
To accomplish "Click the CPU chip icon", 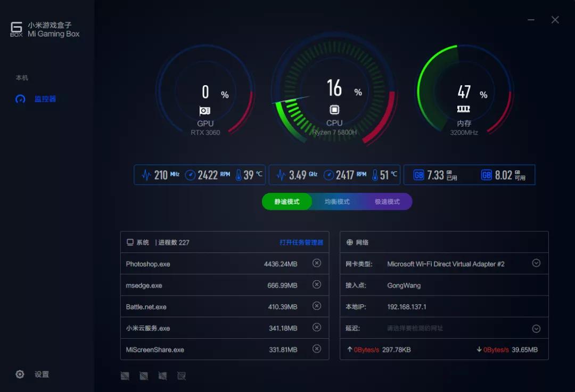I will tap(334, 110).
